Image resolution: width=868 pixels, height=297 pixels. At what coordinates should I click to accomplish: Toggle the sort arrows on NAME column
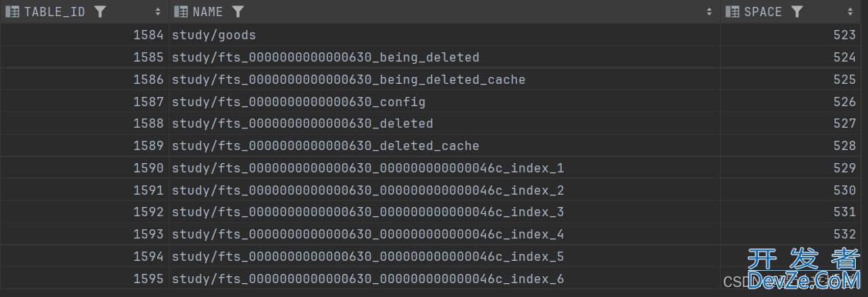point(709,12)
